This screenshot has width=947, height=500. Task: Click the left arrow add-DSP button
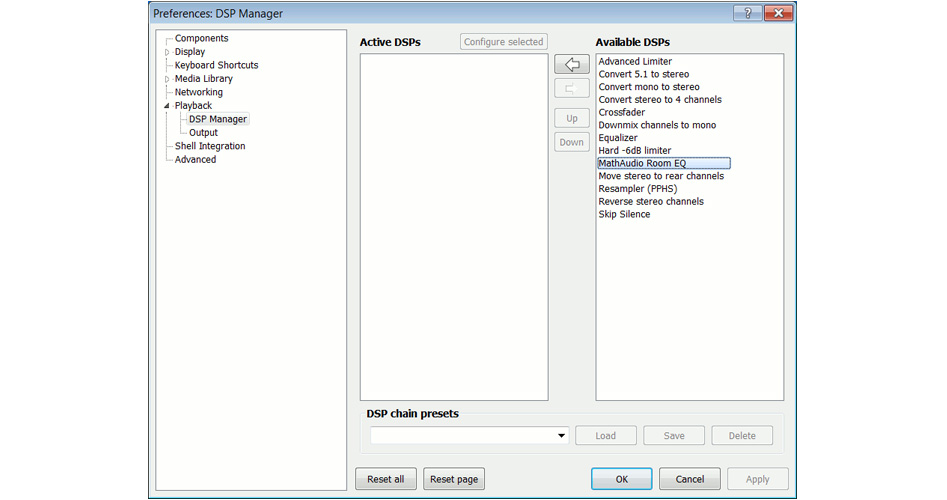[572, 64]
